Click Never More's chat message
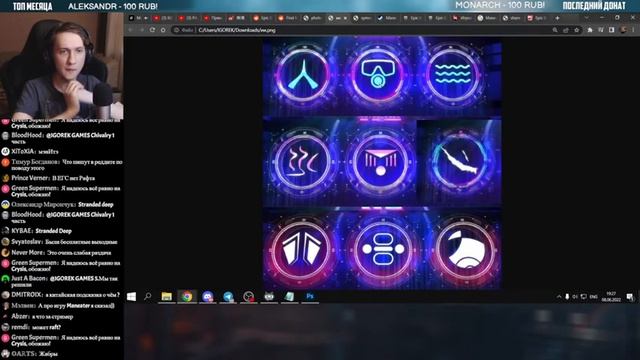The width and height of the screenshot is (640, 360). click(56, 253)
